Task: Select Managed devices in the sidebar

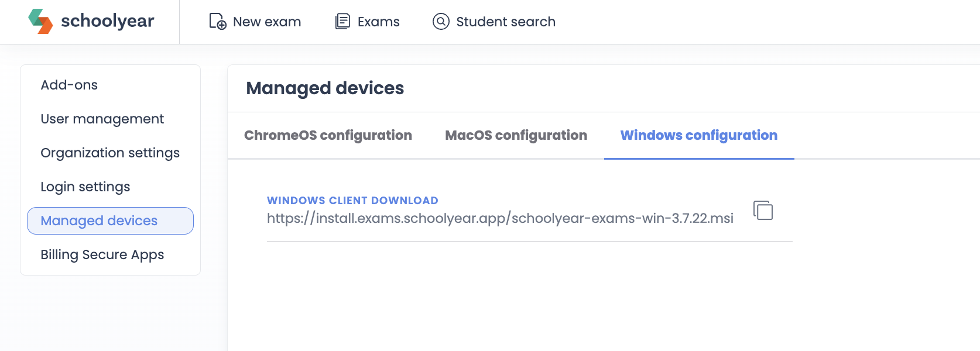Action: coord(110,221)
